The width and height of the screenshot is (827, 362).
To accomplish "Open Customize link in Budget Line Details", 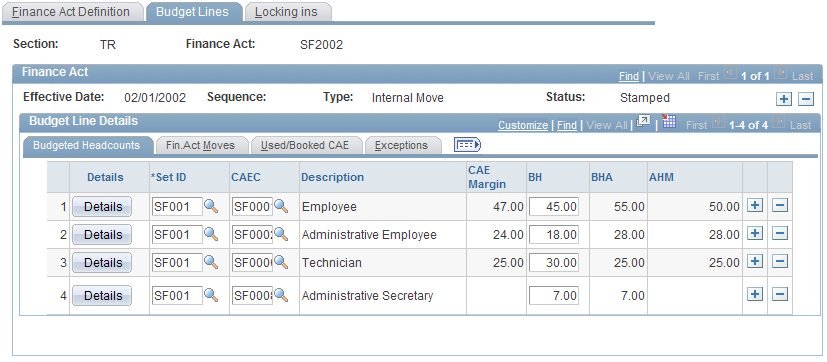I will tap(523, 125).
